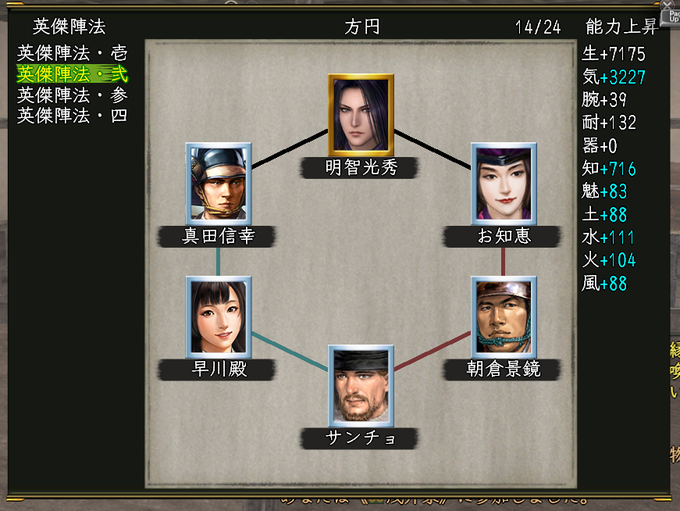
Task: Select the お知恵 portrait
Action: point(503,183)
